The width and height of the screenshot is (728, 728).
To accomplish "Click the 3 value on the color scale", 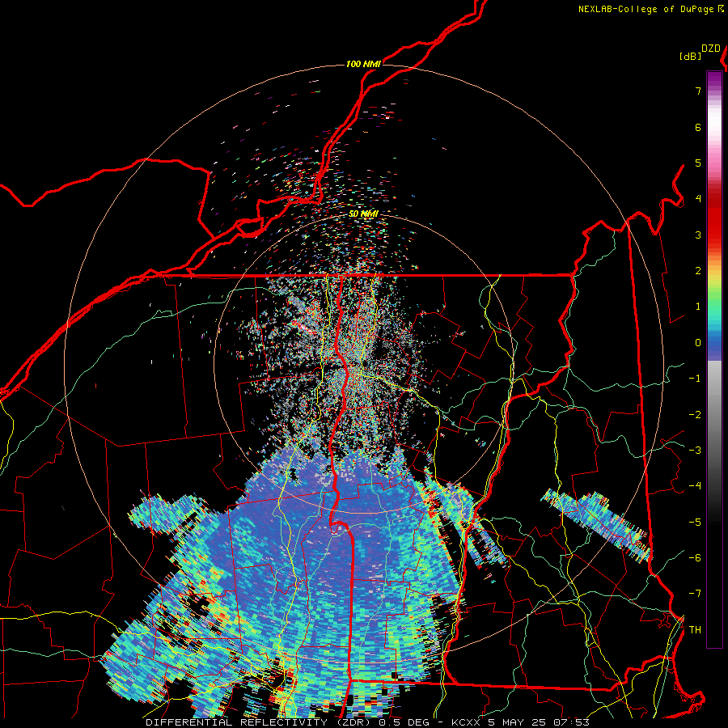I will pyautogui.click(x=698, y=235).
